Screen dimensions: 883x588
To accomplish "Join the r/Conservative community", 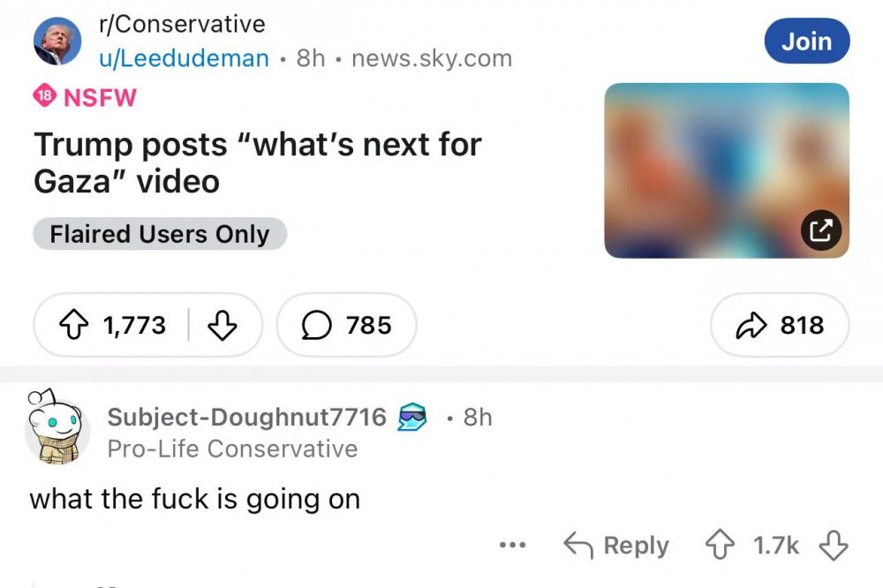I will [806, 41].
